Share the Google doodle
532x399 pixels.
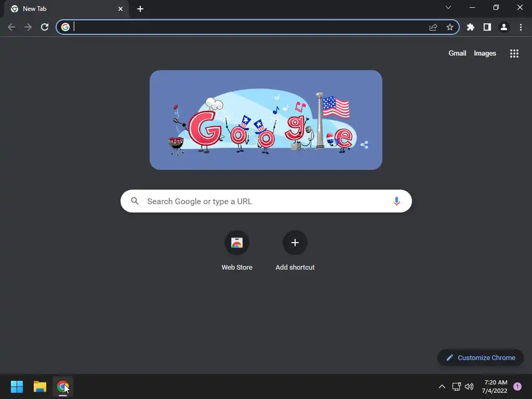pos(364,145)
